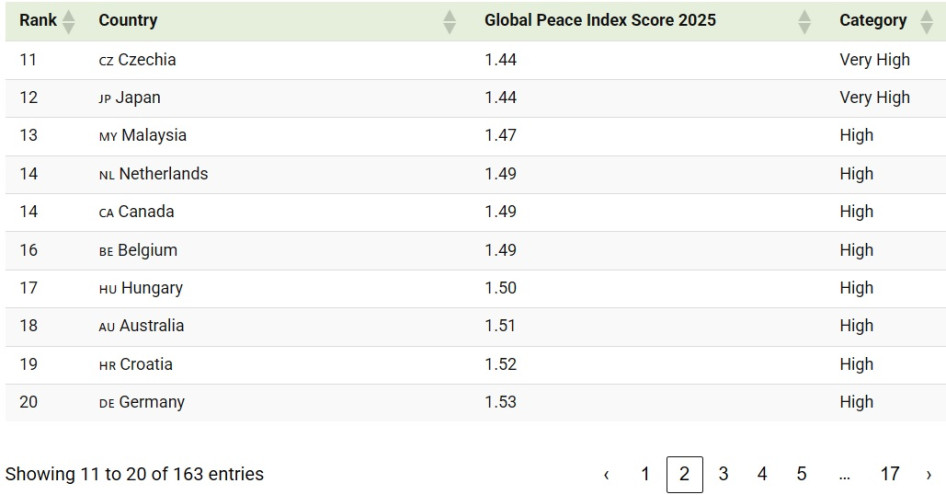Select current page 2 button
The image size is (946, 495).
[684, 474]
